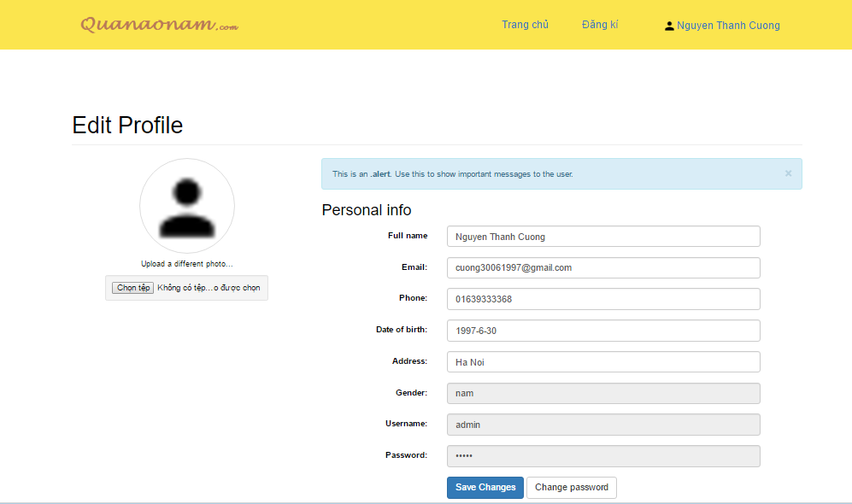Screen dimensions: 852x504
Task: Click the Quanaonam.com logo
Action: 159,25
